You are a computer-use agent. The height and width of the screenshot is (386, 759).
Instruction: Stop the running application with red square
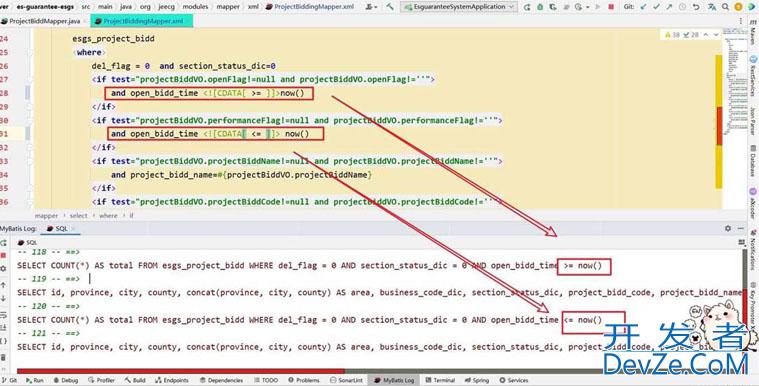pyautogui.click(x=611, y=7)
